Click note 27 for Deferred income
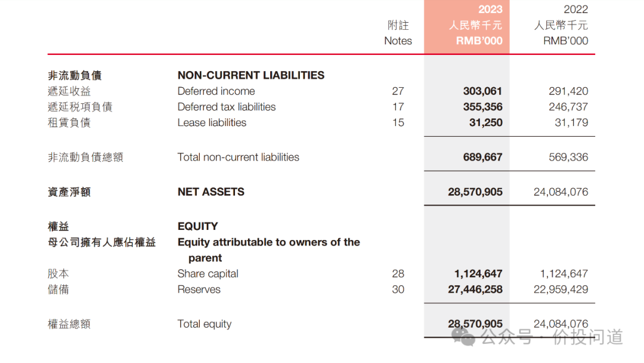The height and width of the screenshot is (363, 644). tap(398, 91)
